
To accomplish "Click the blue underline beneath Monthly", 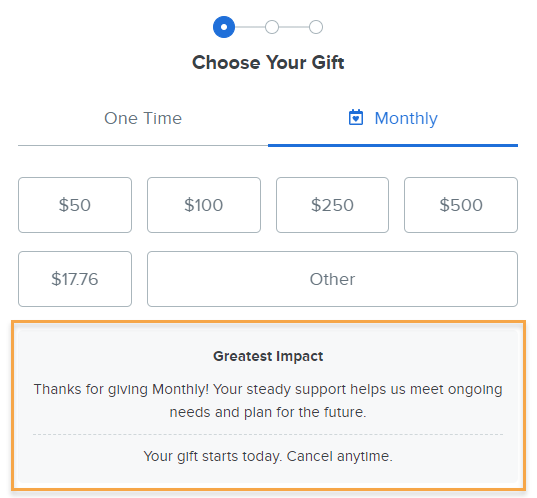I will [393, 146].
